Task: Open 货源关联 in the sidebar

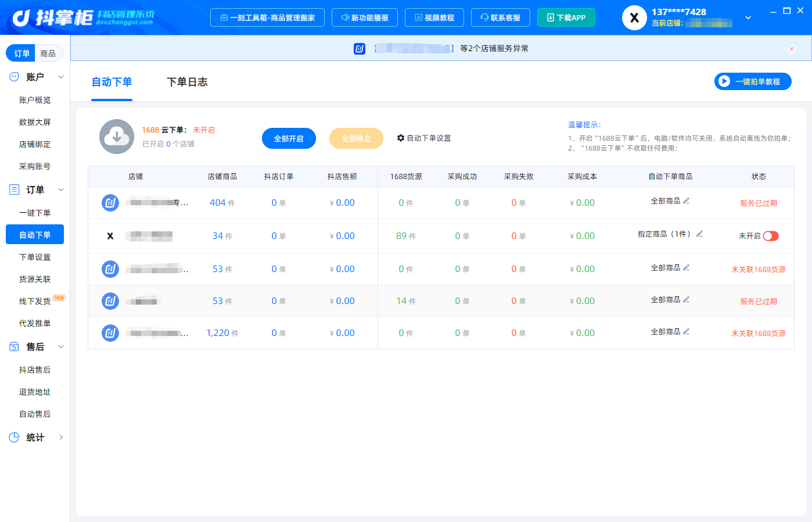Action: point(35,279)
